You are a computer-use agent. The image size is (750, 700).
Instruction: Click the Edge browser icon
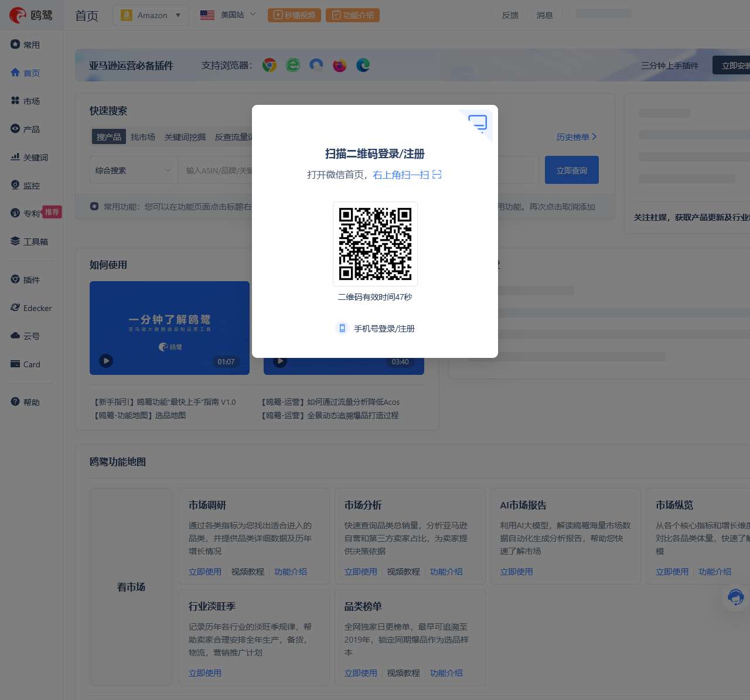(363, 65)
